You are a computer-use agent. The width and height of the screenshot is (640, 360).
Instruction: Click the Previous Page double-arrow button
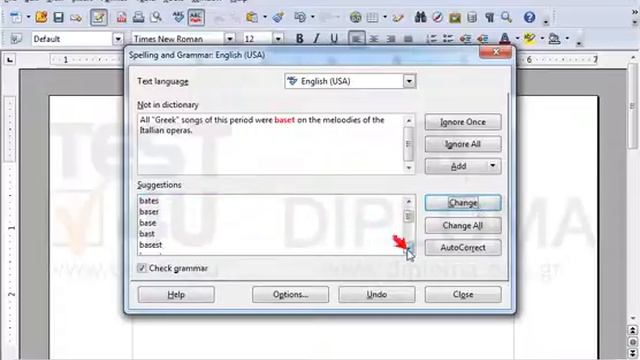tap(633, 330)
